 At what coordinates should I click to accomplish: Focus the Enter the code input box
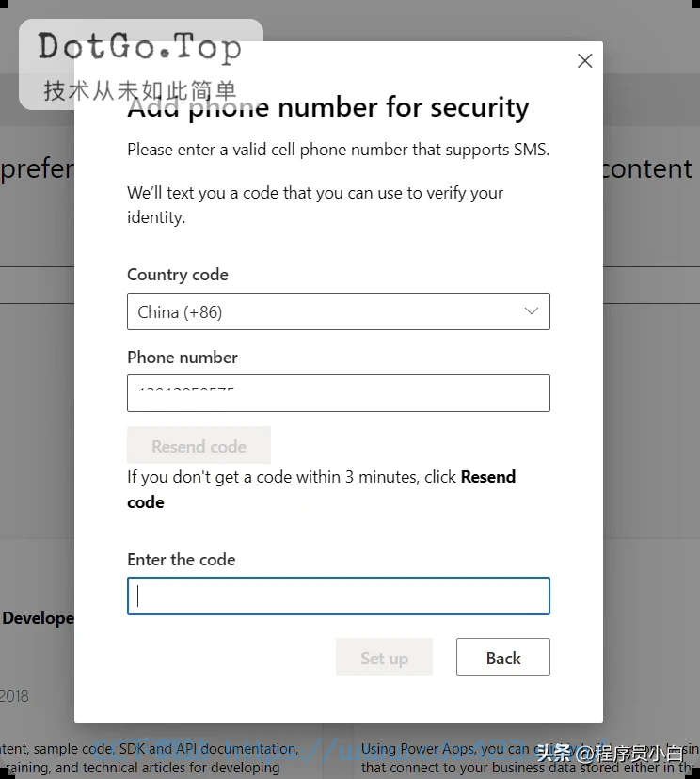tap(339, 596)
